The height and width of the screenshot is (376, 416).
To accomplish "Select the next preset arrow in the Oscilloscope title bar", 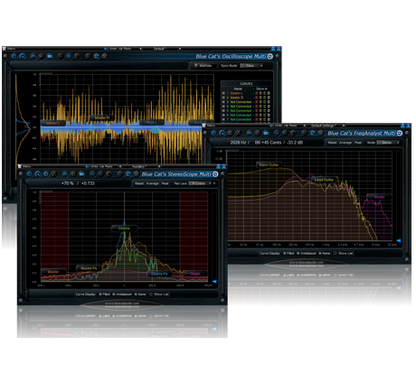I will 180,49.
